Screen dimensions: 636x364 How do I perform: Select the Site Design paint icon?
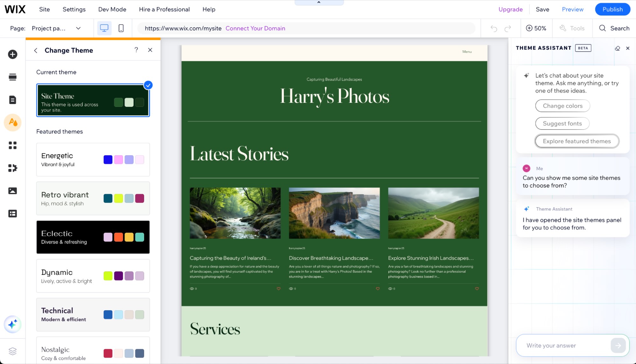(12, 122)
